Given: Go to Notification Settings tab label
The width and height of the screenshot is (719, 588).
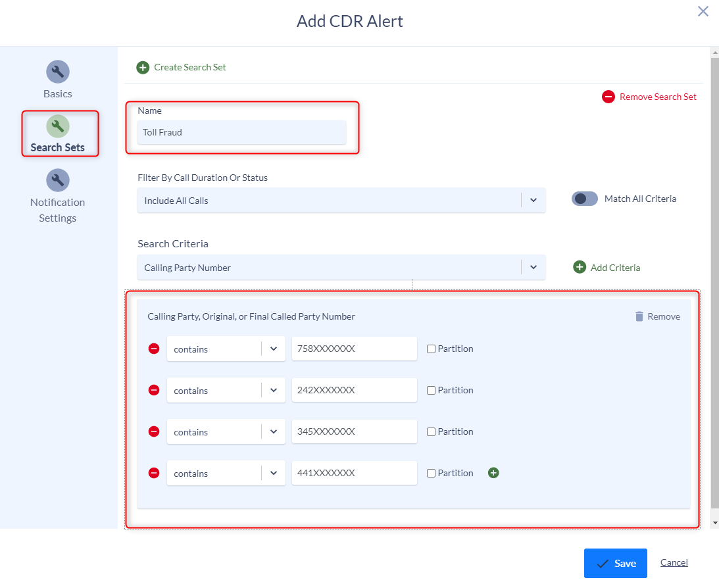Looking at the screenshot, I should coord(58,210).
